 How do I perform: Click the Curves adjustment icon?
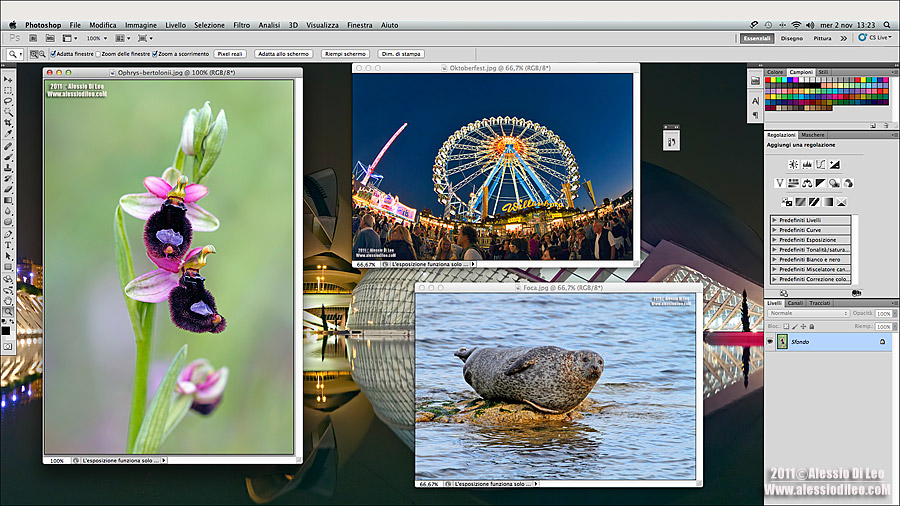(x=820, y=164)
